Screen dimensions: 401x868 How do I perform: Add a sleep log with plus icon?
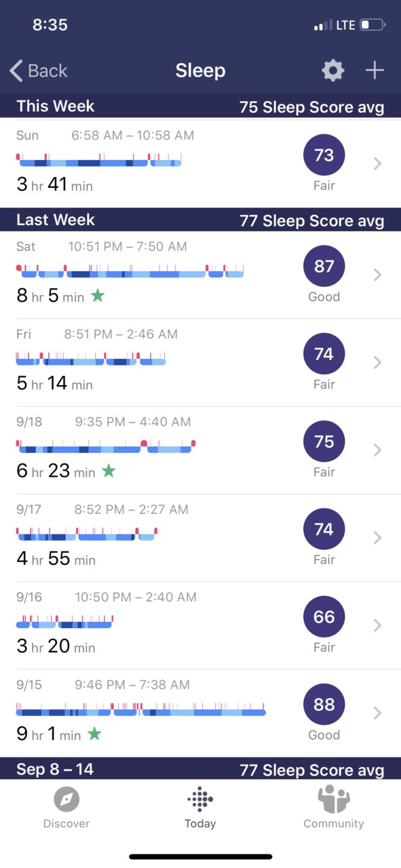pyautogui.click(x=375, y=71)
